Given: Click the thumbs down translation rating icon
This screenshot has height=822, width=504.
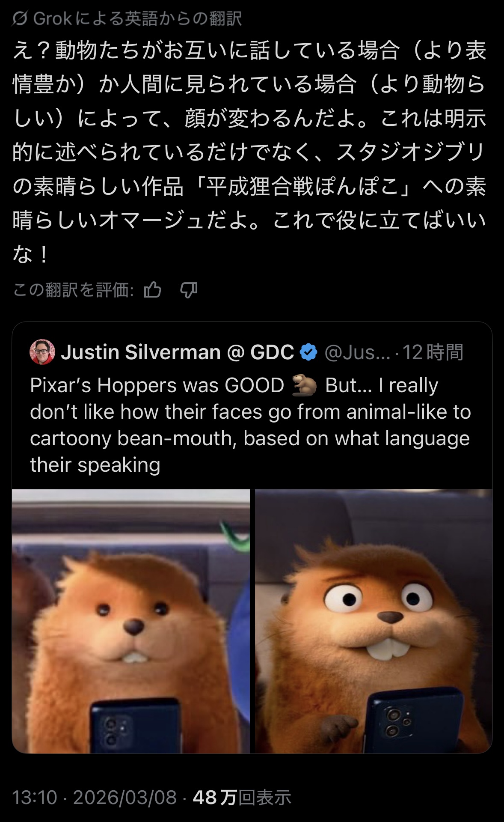Looking at the screenshot, I should (x=189, y=290).
